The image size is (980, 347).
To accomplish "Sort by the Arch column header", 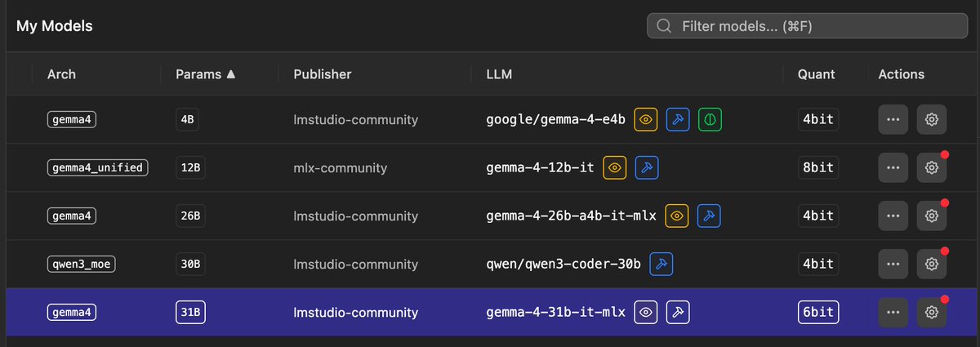I will click(x=61, y=74).
